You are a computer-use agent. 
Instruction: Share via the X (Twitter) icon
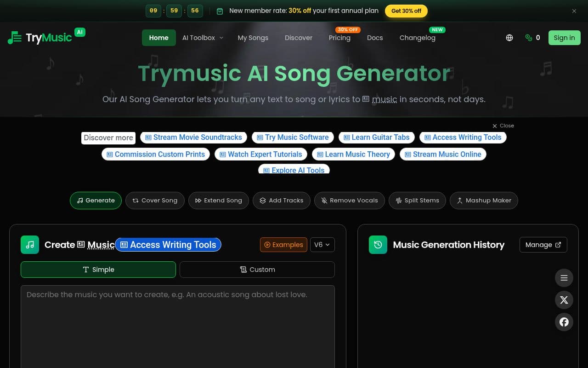[x=564, y=300]
